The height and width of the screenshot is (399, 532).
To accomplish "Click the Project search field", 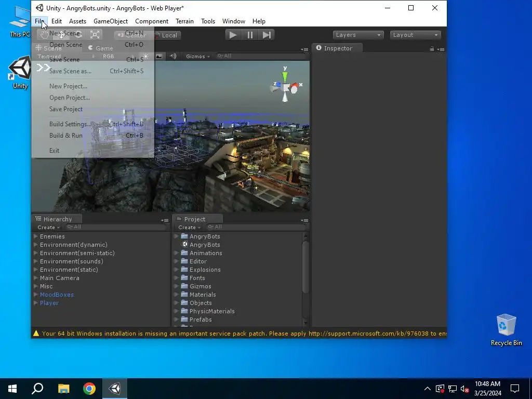I will (256, 227).
